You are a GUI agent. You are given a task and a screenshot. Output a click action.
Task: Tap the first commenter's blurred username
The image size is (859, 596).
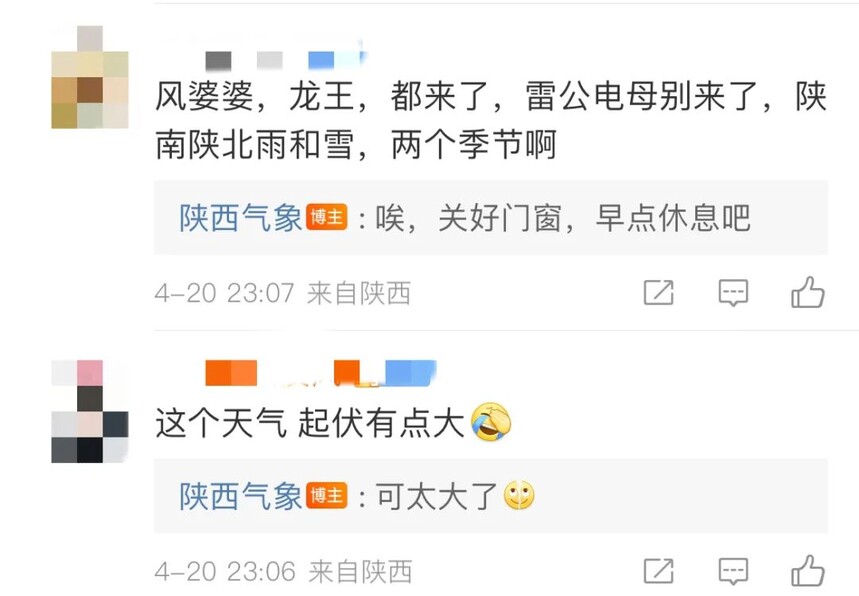coord(285,60)
